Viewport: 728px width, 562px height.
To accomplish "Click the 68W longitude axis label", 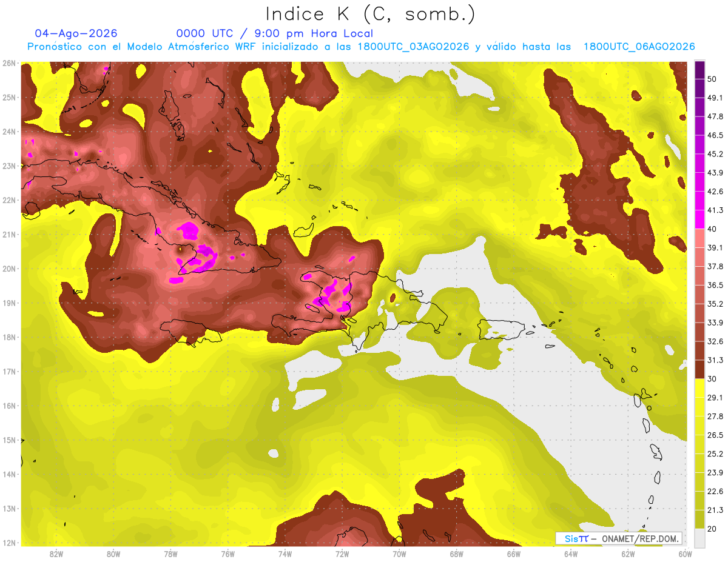I will coord(457,554).
